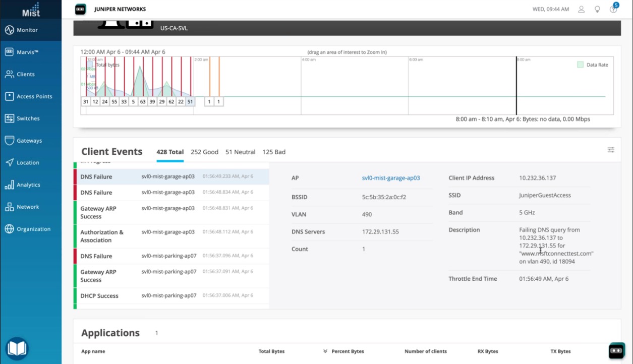Open Gateways from the sidebar
Viewport: 633px width, 364px height.
click(29, 141)
